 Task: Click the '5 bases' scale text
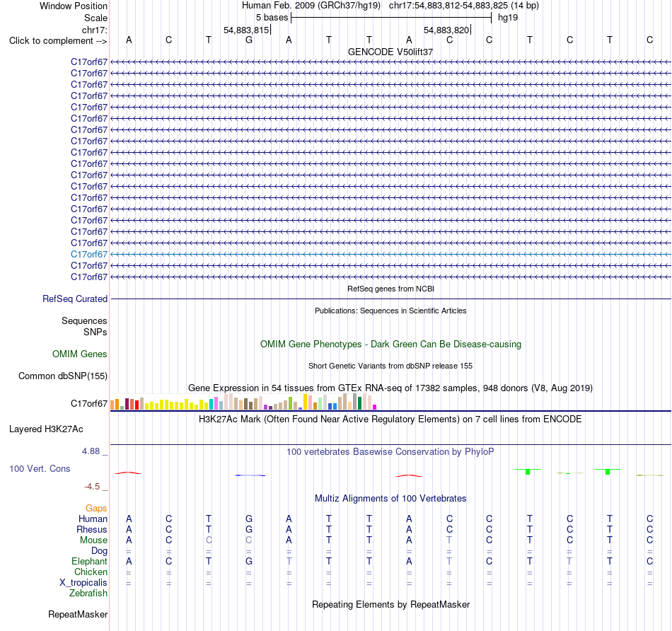point(272,18)
